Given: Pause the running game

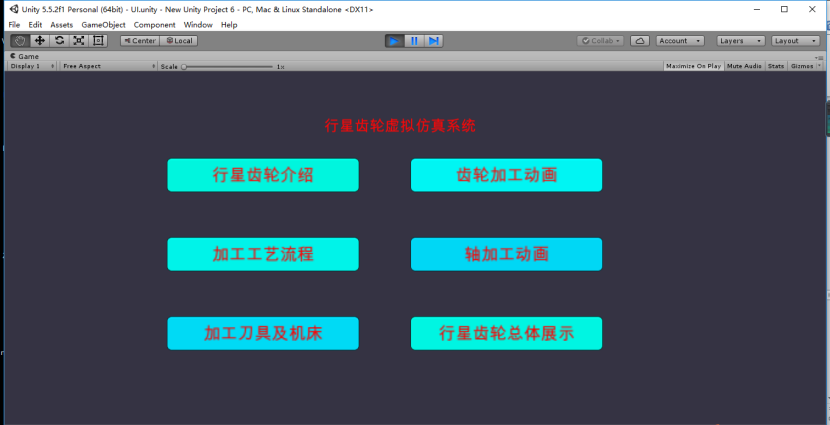Looking at the screenshot, I should [x=414, y=41].
